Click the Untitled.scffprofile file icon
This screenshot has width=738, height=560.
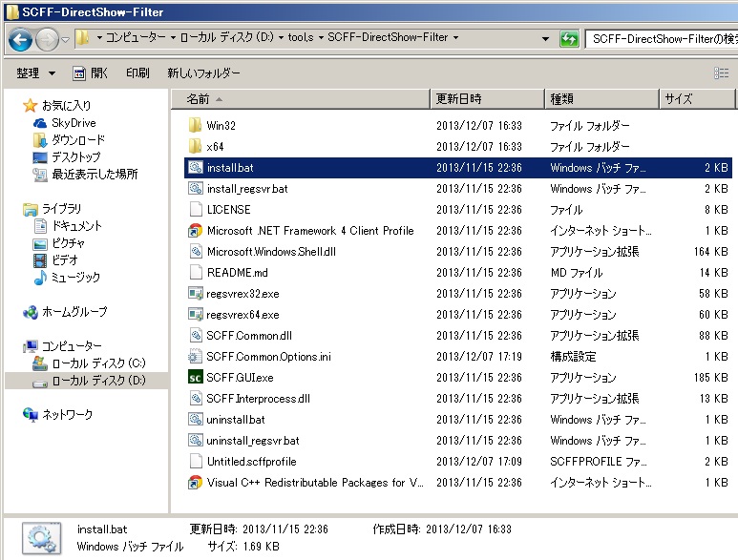pyautogui.click(x=196, y=461)
